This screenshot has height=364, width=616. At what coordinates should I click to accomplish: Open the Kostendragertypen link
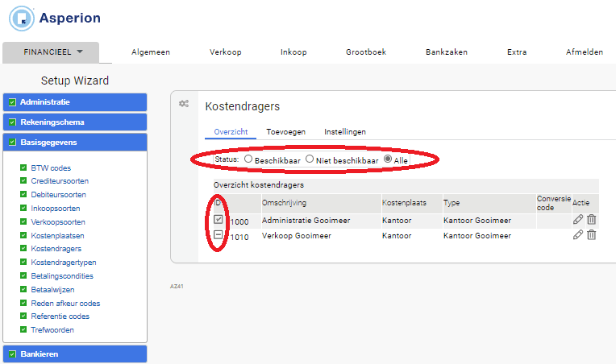(64, 262)
